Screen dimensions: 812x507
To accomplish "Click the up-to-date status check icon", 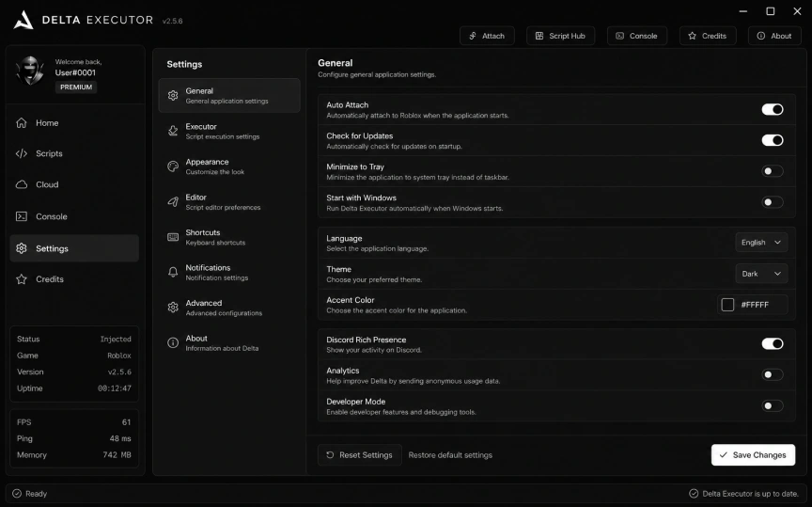I will coord(694,493).
